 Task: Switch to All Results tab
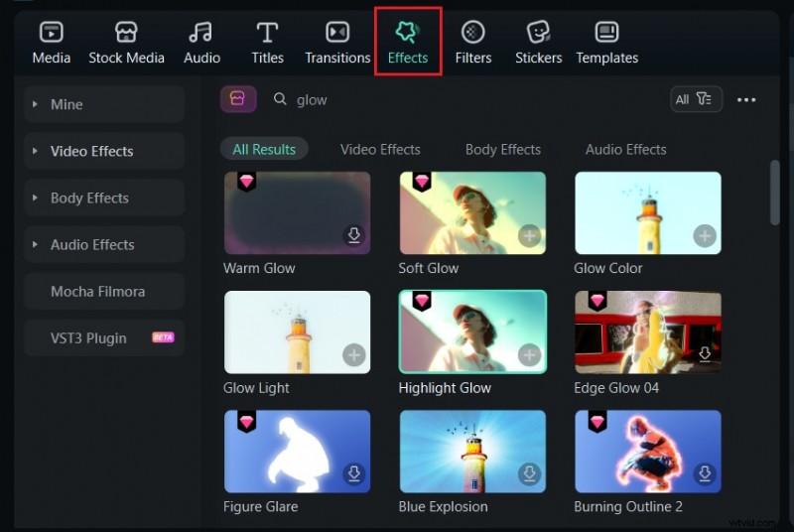pyautogui.click(x=264, y=149)
